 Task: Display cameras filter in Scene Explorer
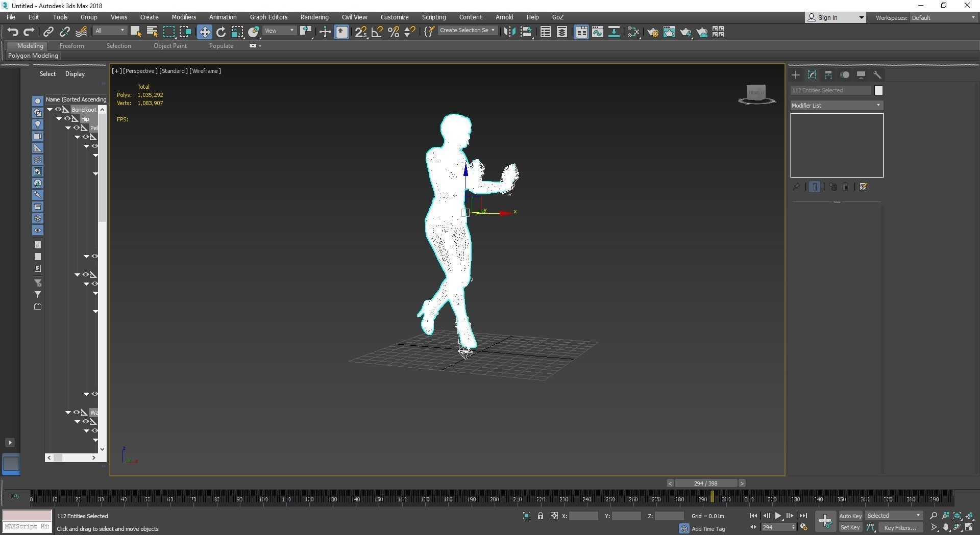pos(38,136)
